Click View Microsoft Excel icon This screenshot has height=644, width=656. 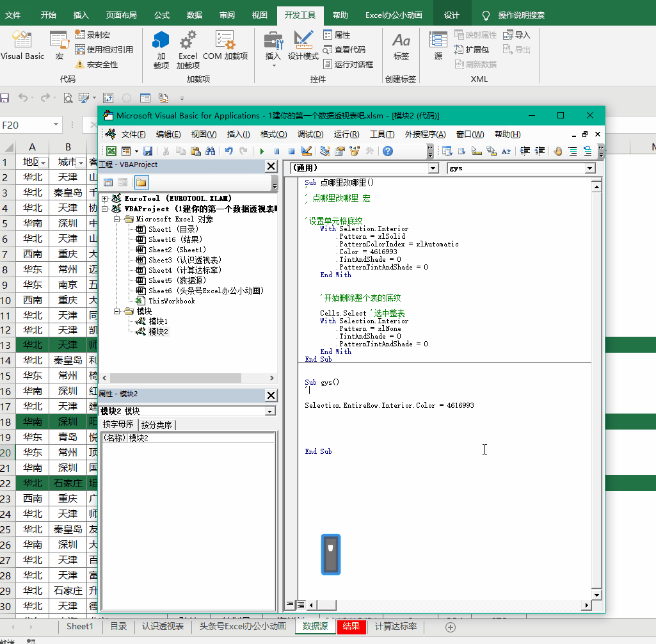[x=111, y=151]
